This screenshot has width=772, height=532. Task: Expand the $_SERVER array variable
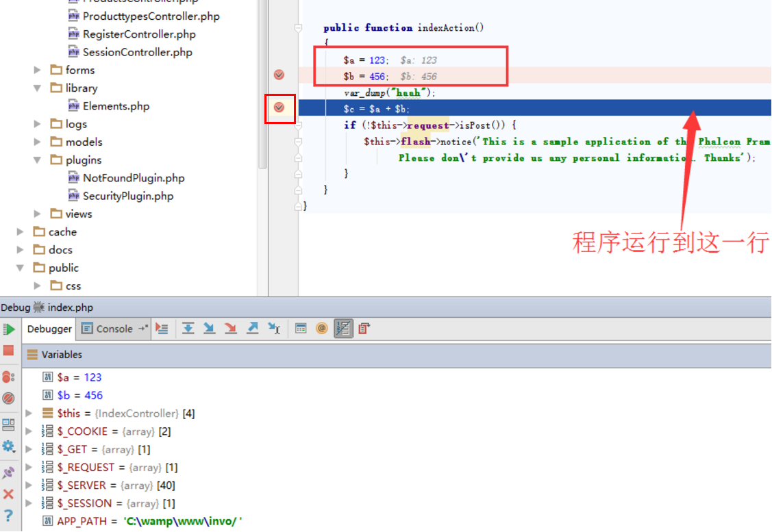point(29,485)
